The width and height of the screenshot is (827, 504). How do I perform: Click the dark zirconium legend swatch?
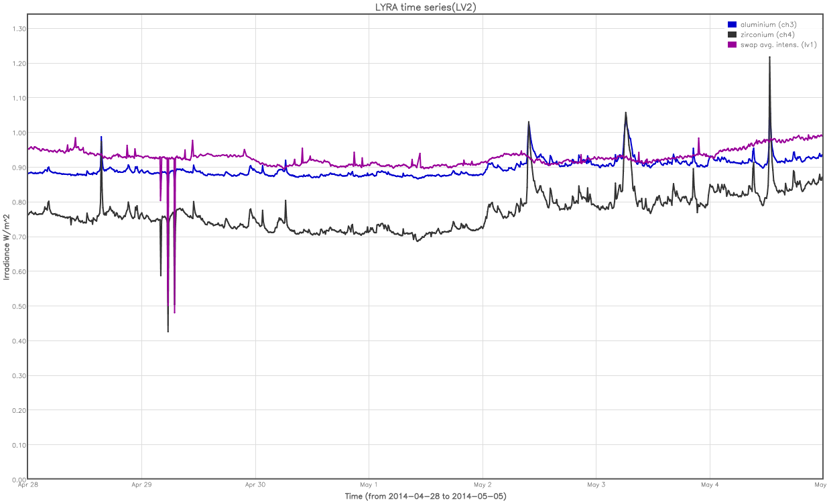(x=732, y=35)
